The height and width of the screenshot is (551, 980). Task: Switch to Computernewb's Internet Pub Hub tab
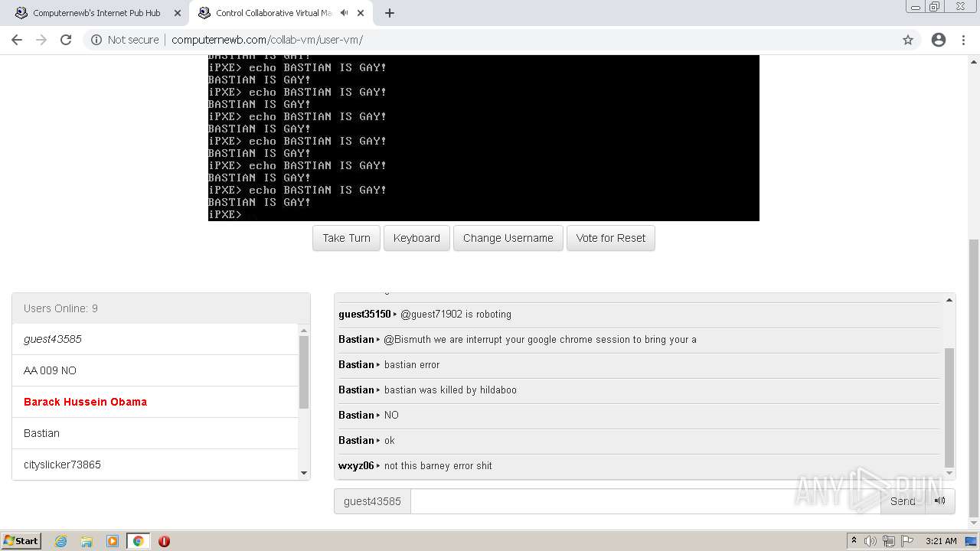click(x=96, y=13)
